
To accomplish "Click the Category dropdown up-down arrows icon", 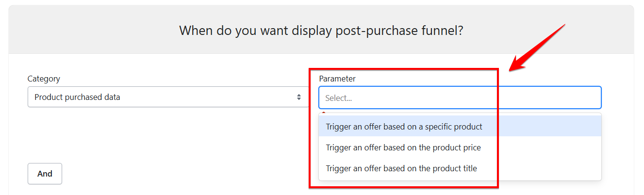I will [299, 97].
